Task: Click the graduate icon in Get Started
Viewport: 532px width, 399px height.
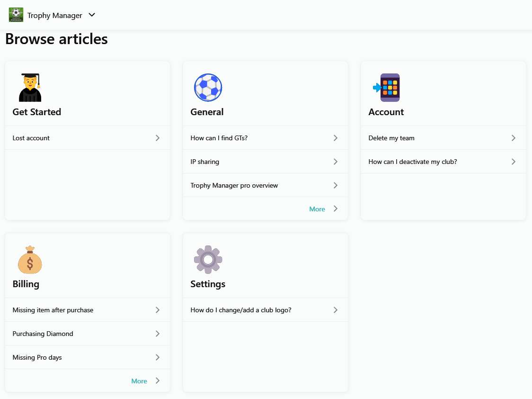Action: point(30,88)
